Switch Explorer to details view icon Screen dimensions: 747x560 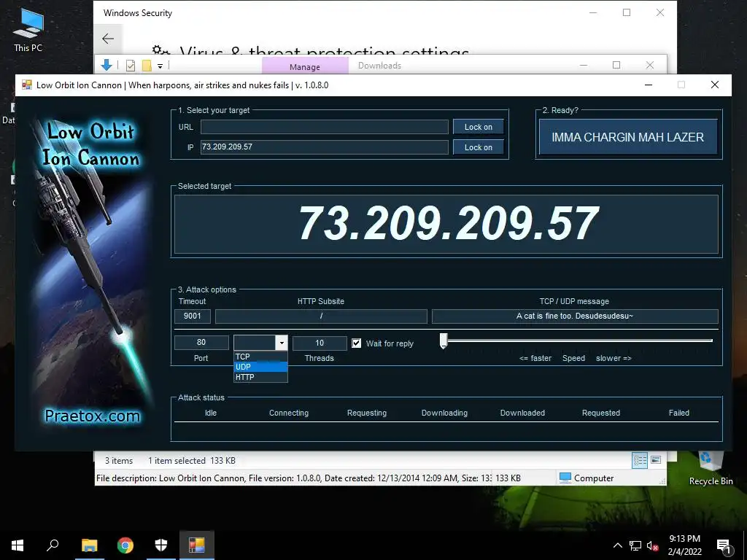click(640, 460)
